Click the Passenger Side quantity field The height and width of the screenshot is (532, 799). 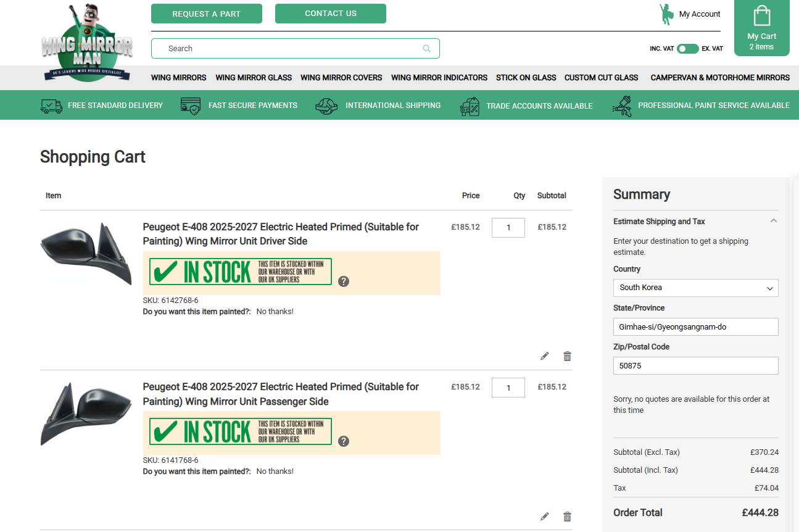point(508,388)
